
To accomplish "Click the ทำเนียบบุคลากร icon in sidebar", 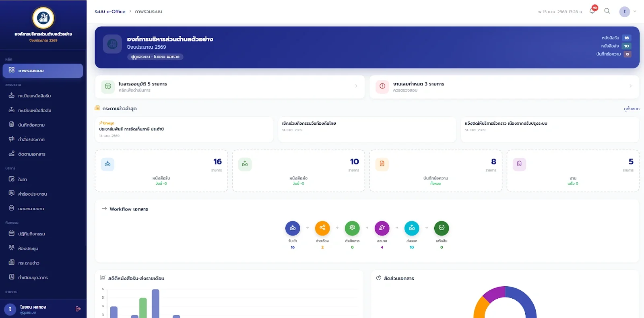I will [x=12, y=277].
